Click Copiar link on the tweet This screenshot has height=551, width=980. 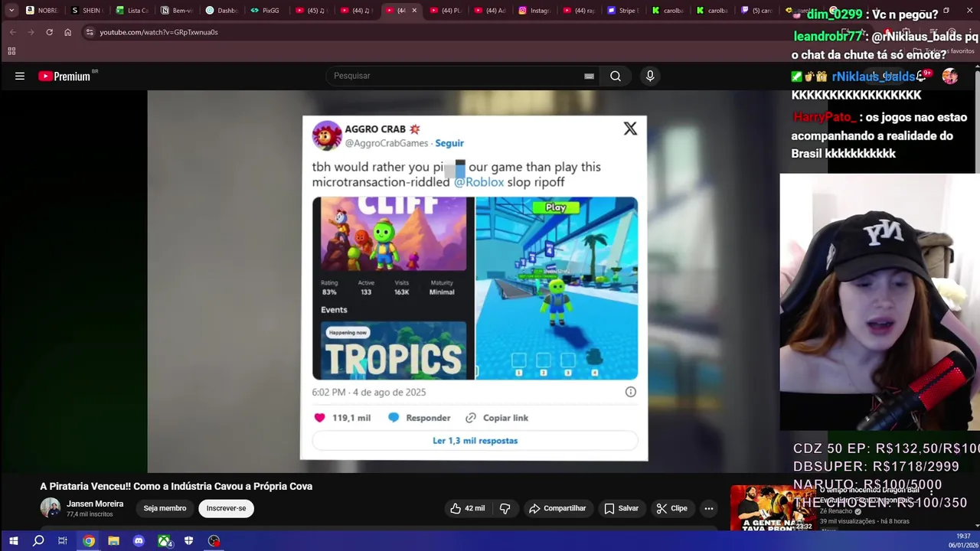point(497,418)
